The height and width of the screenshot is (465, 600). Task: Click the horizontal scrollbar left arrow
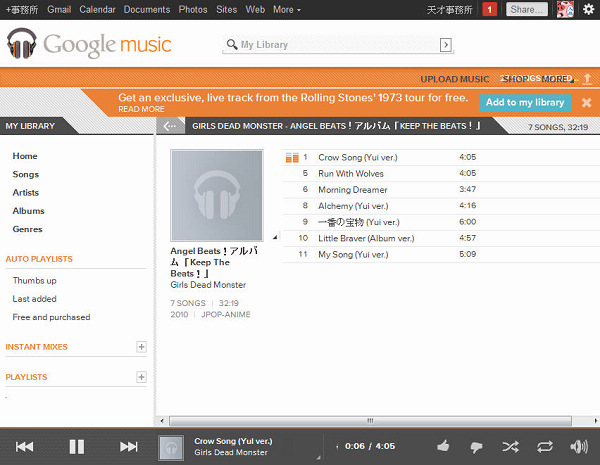coord(162,421)
